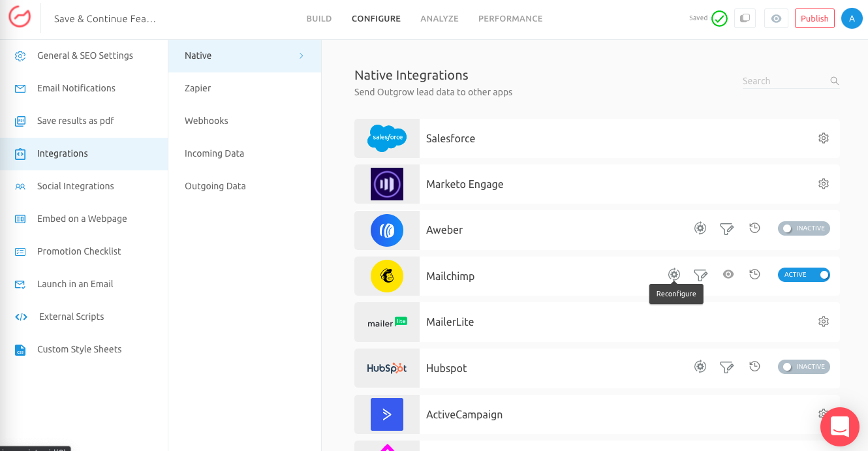Click the Mailchimp logo thumbnail
This screenshot has height=451, width=868.
387,276
